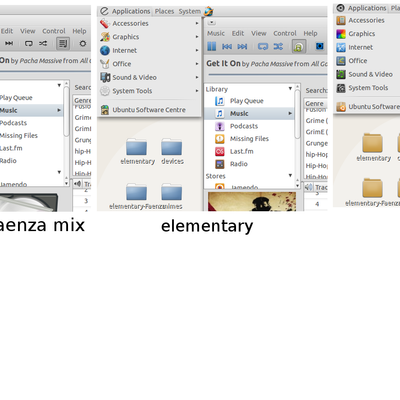
Task: Click the Genre column header in the elementary Rhythmbox
Action: 316,103
